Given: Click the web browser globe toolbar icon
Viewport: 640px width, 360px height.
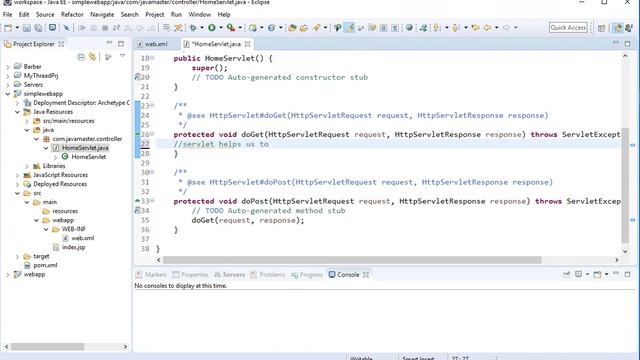Looking at the screenshot, I should pos(409,28).
